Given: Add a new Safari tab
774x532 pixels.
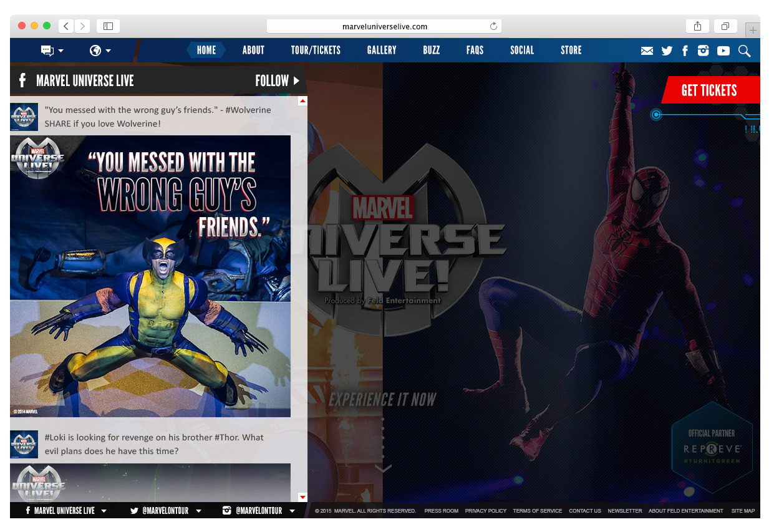Looking at the screenshot, I should tap(753, 29).
